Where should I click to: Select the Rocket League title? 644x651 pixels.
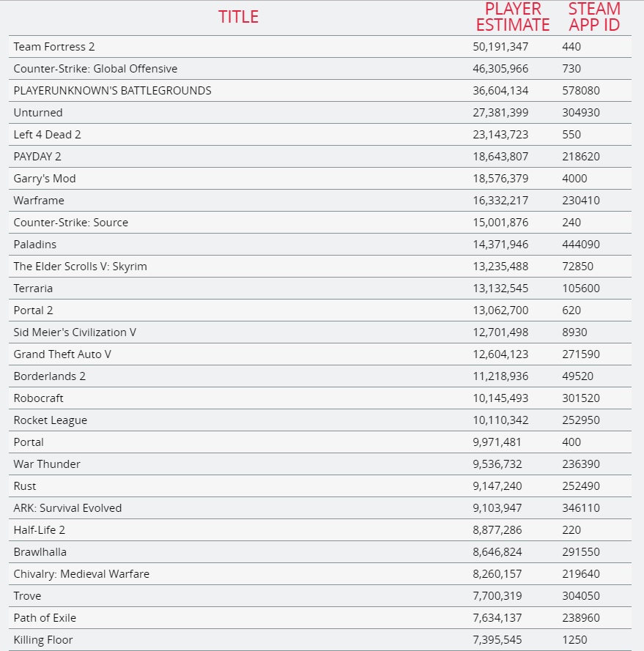tap(50, 420)
